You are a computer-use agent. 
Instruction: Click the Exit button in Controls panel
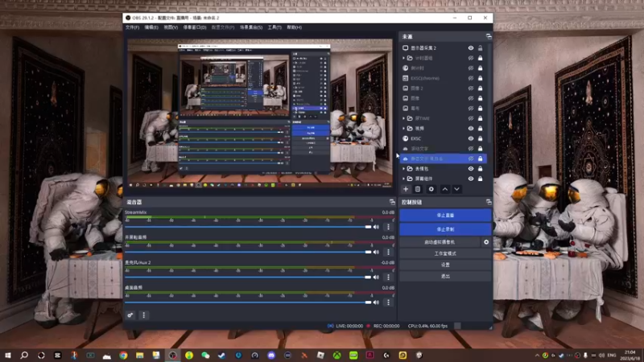pos(445,276)
